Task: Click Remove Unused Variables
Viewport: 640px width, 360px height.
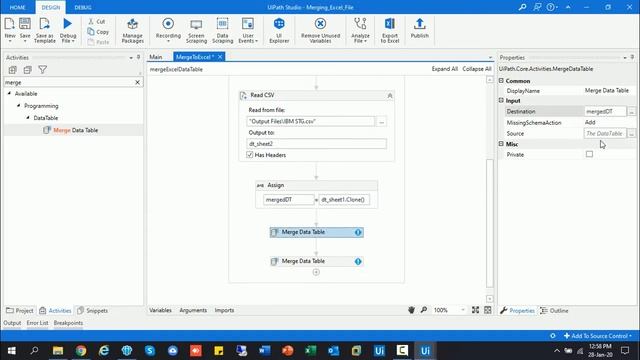Action: tap(320, 30)
